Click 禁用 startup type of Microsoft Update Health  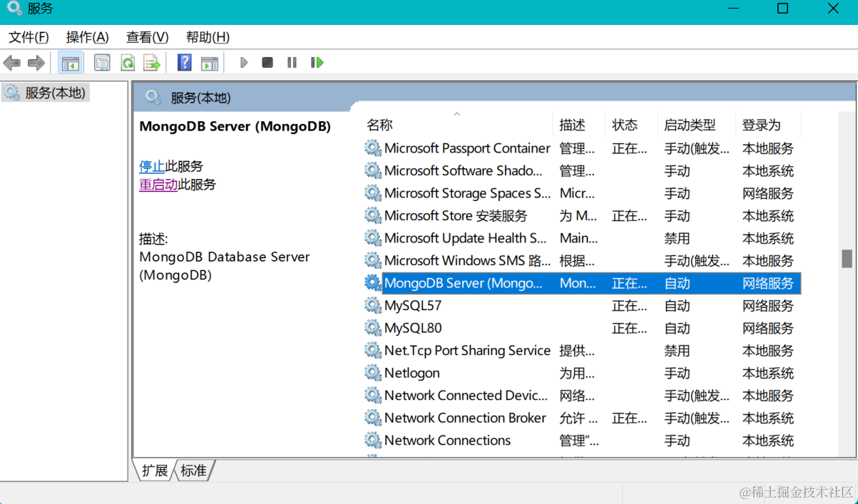[x=677, y=238]
